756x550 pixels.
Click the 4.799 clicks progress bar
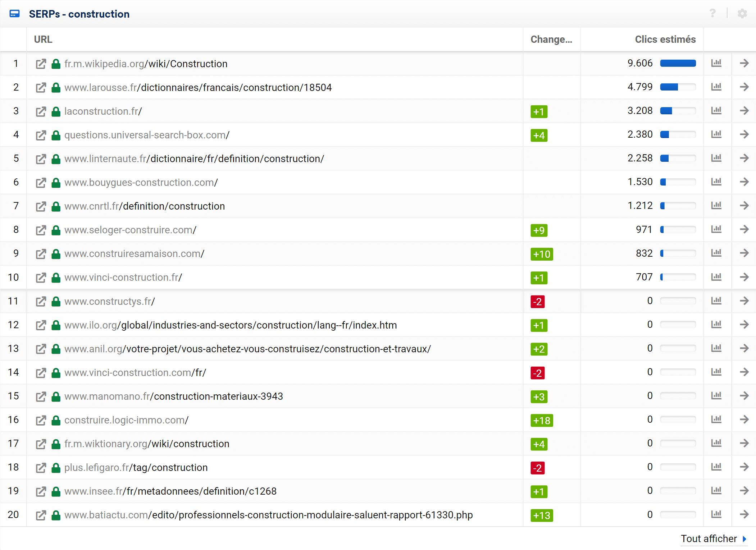(x=678, y=87)
